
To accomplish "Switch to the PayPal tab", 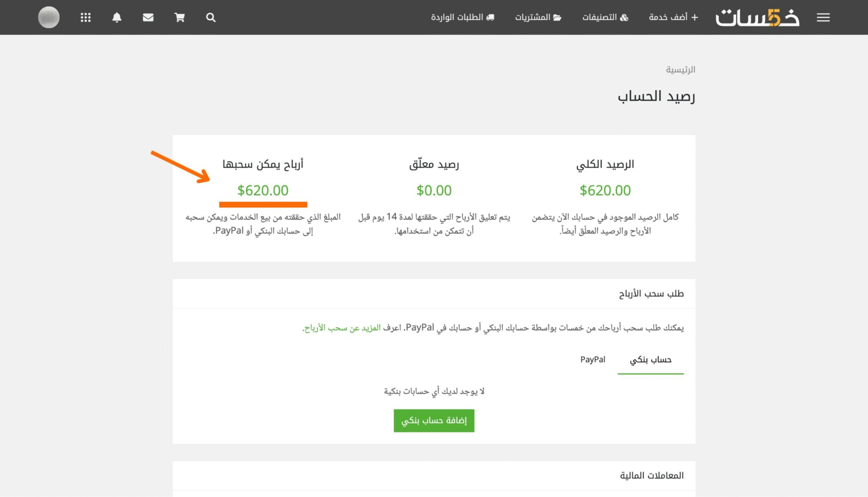I will point(593,360).
